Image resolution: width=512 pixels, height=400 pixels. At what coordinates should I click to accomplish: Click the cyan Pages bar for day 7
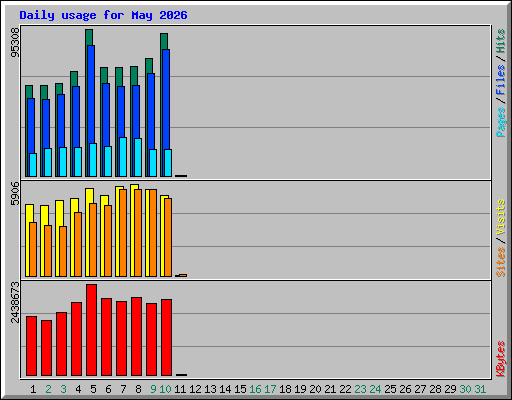coord(123,157)
